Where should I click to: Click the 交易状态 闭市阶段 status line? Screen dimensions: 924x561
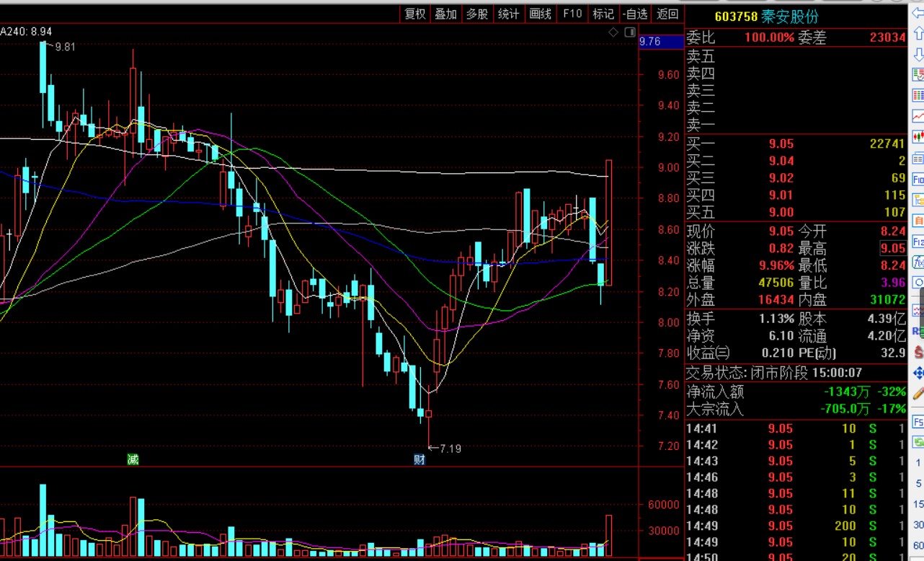(x=773, y=373)
